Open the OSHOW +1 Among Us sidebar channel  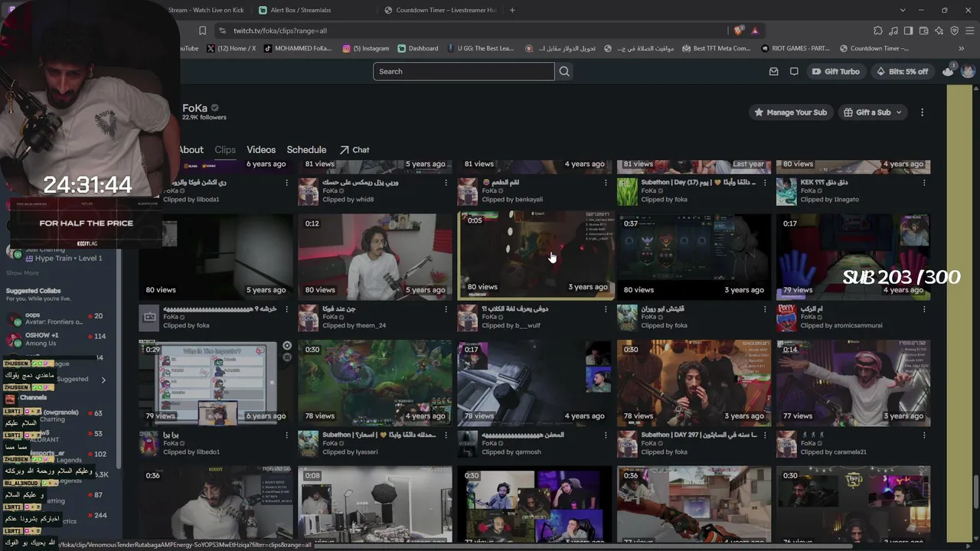55,339
